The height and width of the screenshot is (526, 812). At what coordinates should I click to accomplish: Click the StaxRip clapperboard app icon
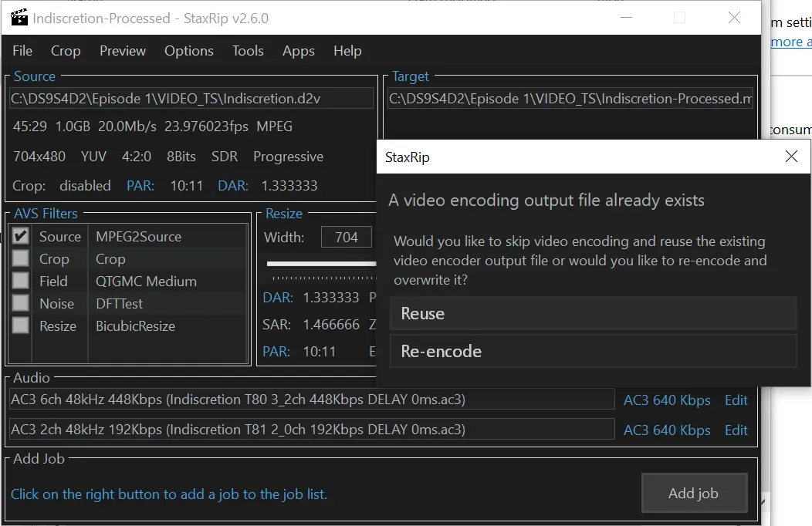tap(19, 18)
